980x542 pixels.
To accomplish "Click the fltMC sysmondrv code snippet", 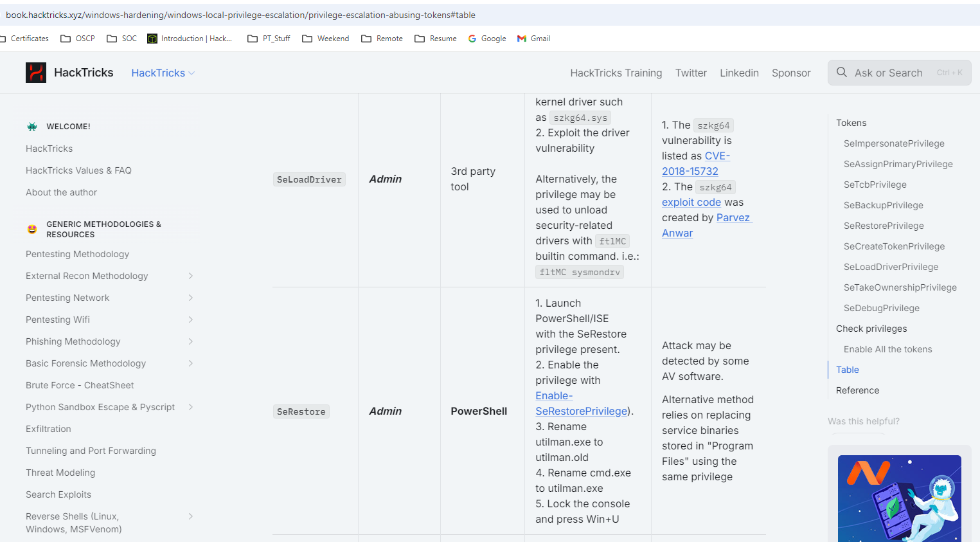I will (x=580, y=272).
